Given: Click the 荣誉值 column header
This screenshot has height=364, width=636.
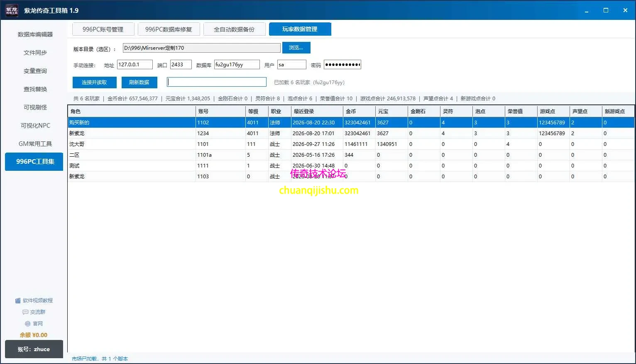Looking at the screenshot, I should pyautogui.click(x=521, y=112).
